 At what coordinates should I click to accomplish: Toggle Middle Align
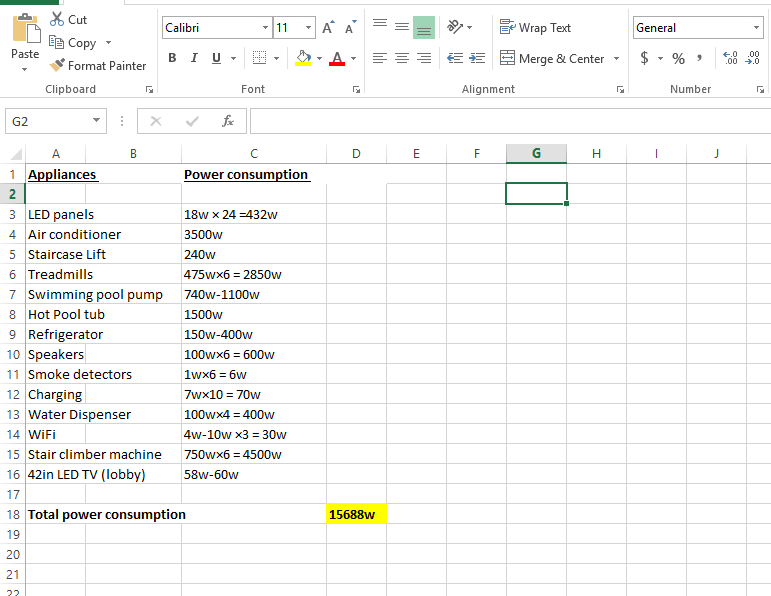point(402,27)
